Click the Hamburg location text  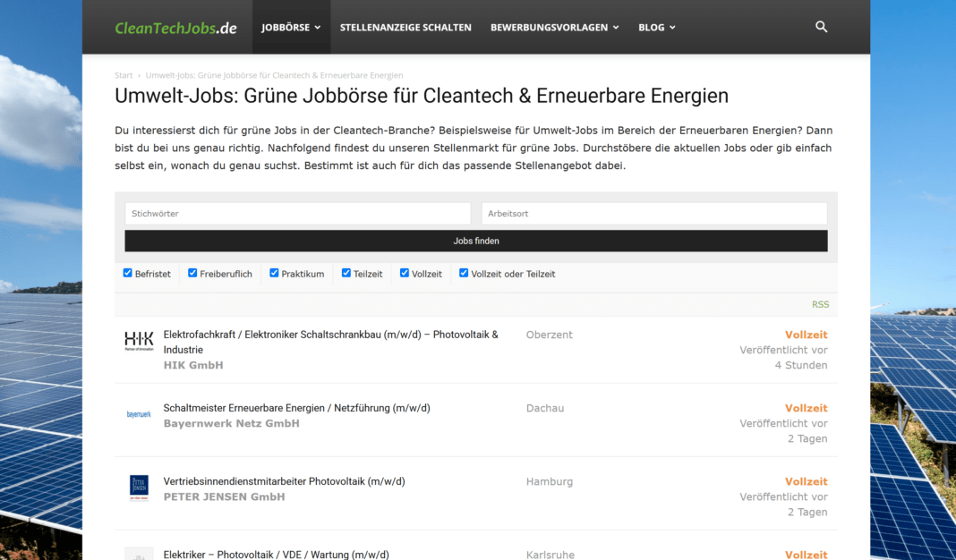tap(550, 481)
